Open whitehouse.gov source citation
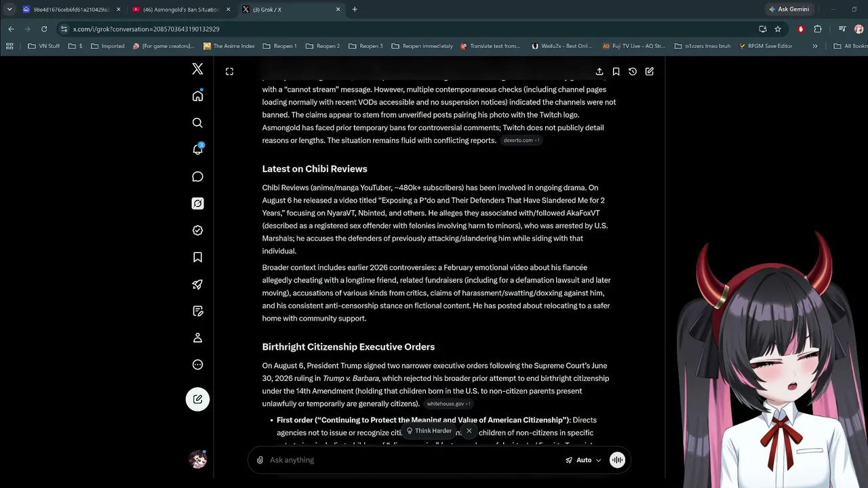Screen dimensions: 868x488 448,404
